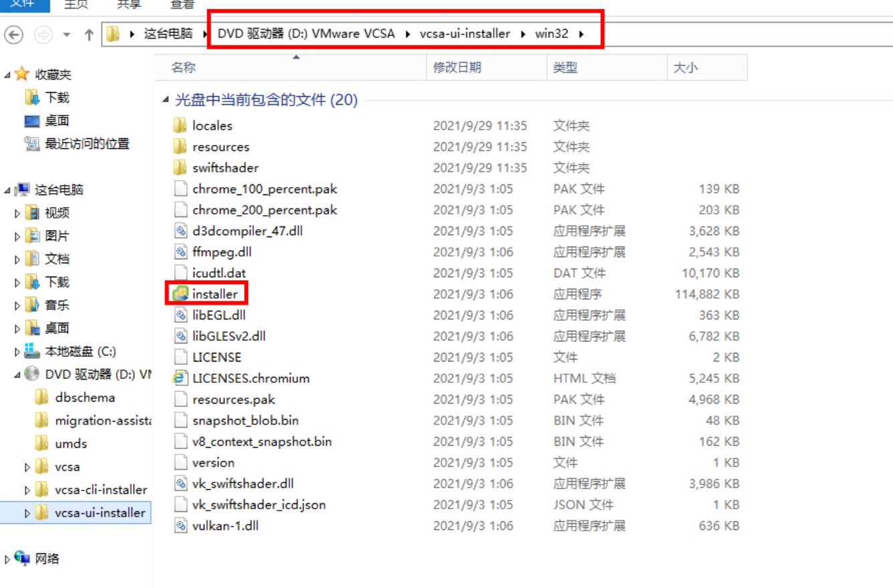Click the Local Disk (C:) drive icon

pos(32,351)
